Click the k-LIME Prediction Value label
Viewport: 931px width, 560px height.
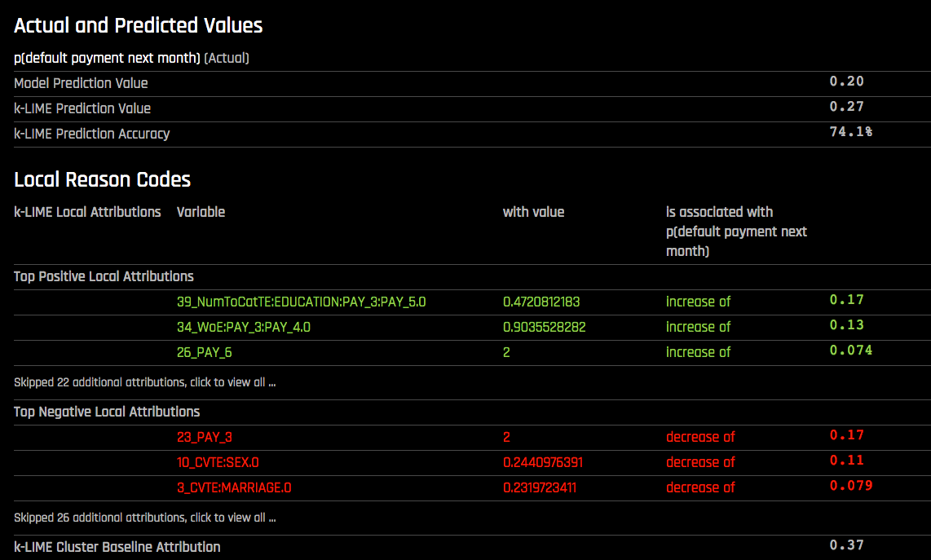tap(82, 108)
